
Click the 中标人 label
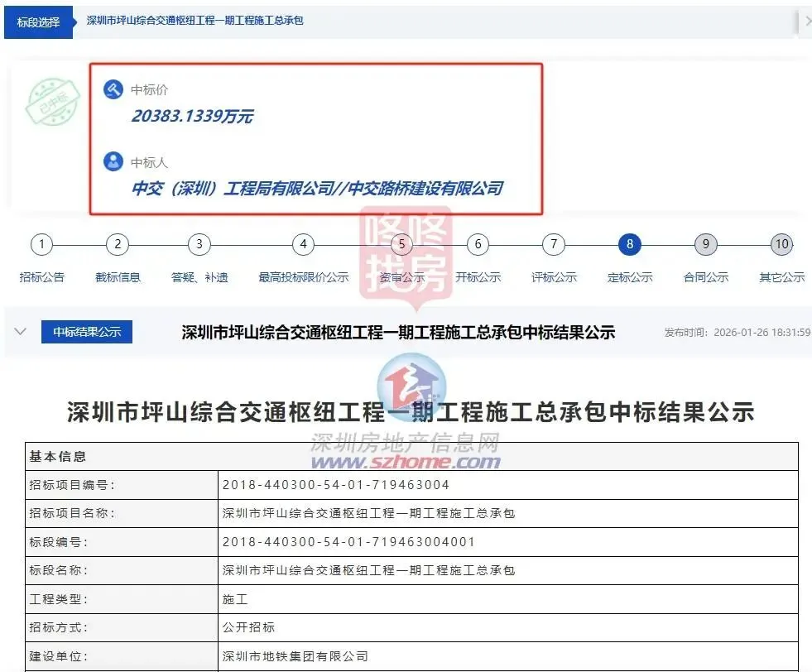(149, 162)
